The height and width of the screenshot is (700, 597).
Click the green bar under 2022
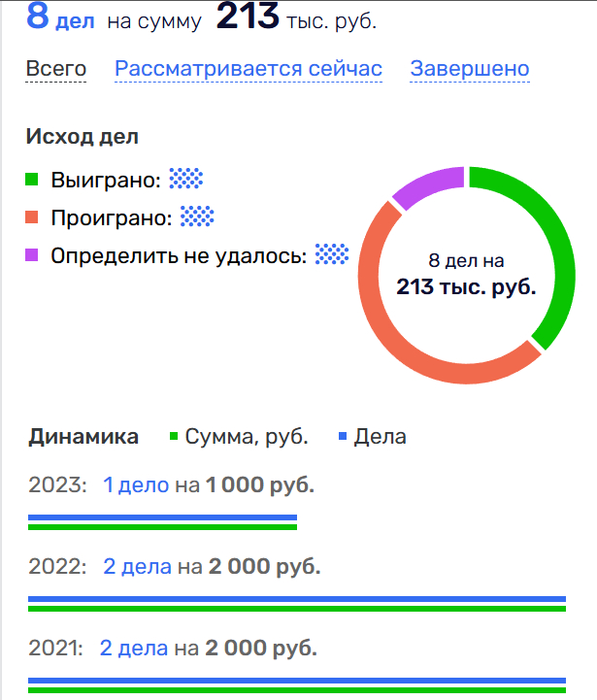tap(297, 608)
